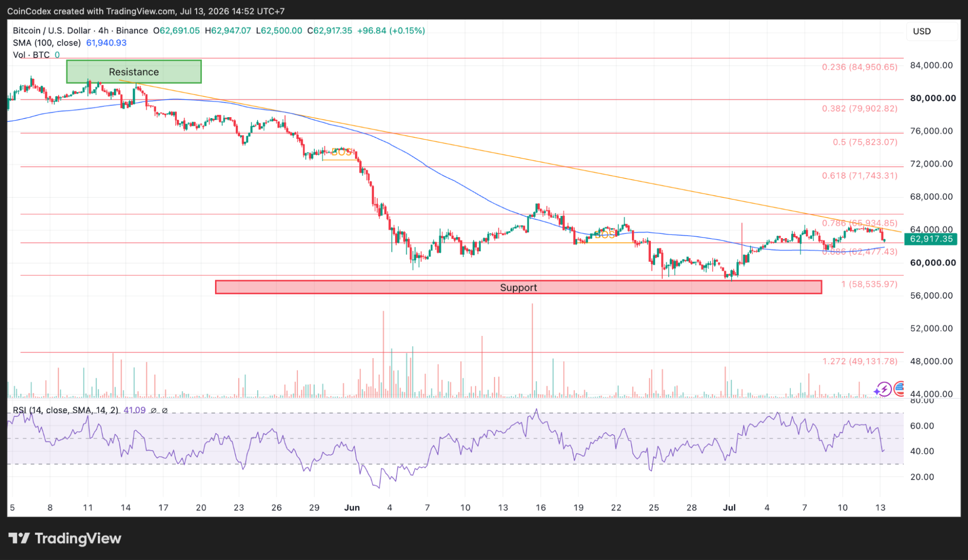Click the 23 date label on the time axis
Screen dimensions: 968x560
point(239,508)
